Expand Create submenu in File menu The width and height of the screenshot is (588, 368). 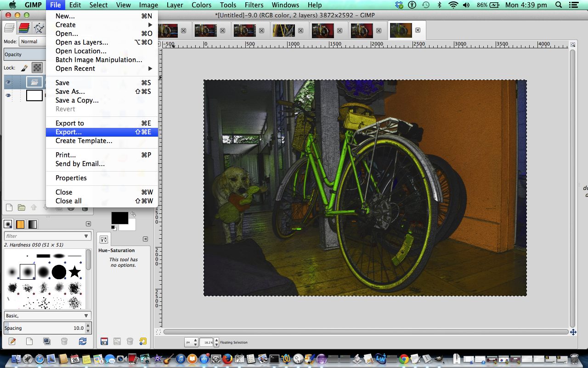102,25
